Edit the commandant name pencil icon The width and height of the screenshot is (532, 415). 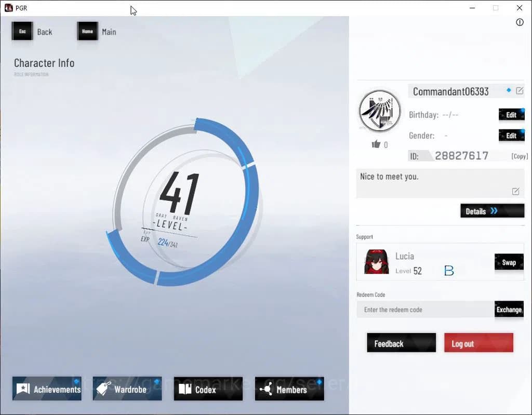pyautogui.click(x=520, y=90)
